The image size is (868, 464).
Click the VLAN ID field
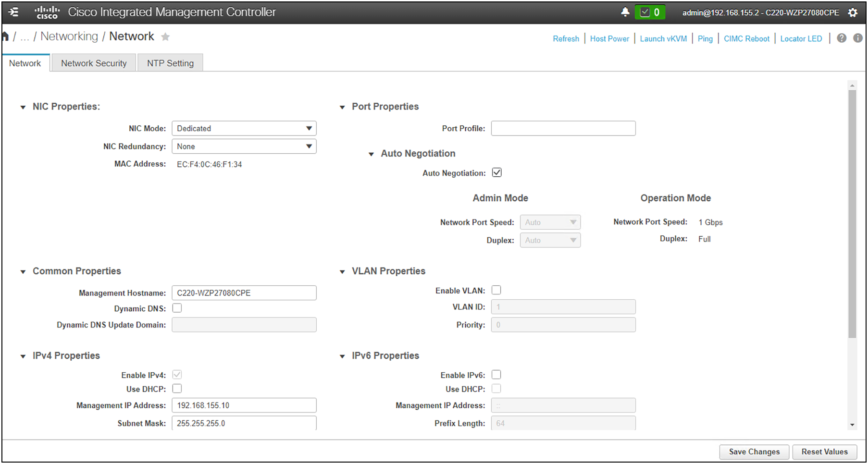point(563,307)
